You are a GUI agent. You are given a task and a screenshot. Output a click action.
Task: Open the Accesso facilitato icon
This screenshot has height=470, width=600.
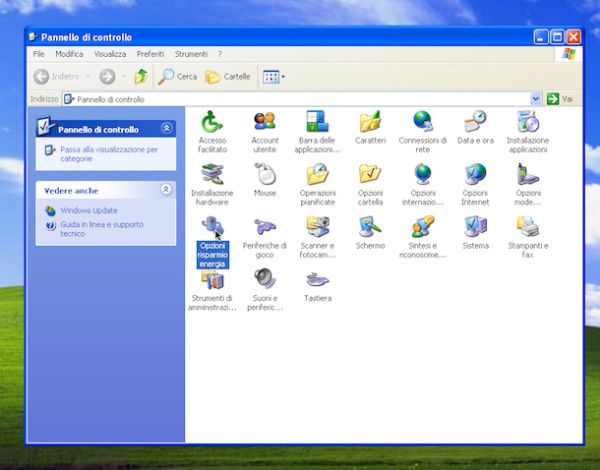(212, 124)
